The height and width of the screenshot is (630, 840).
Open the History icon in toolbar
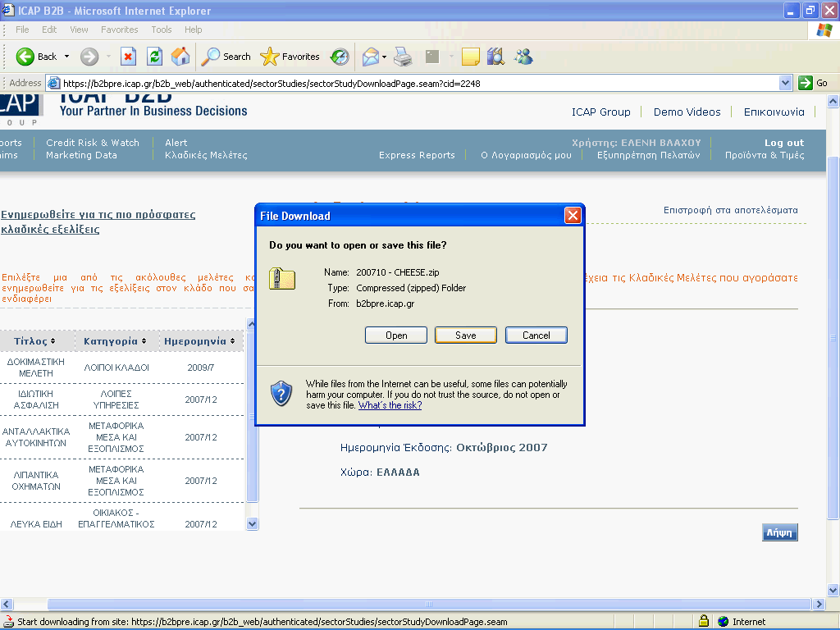(340, 57)
